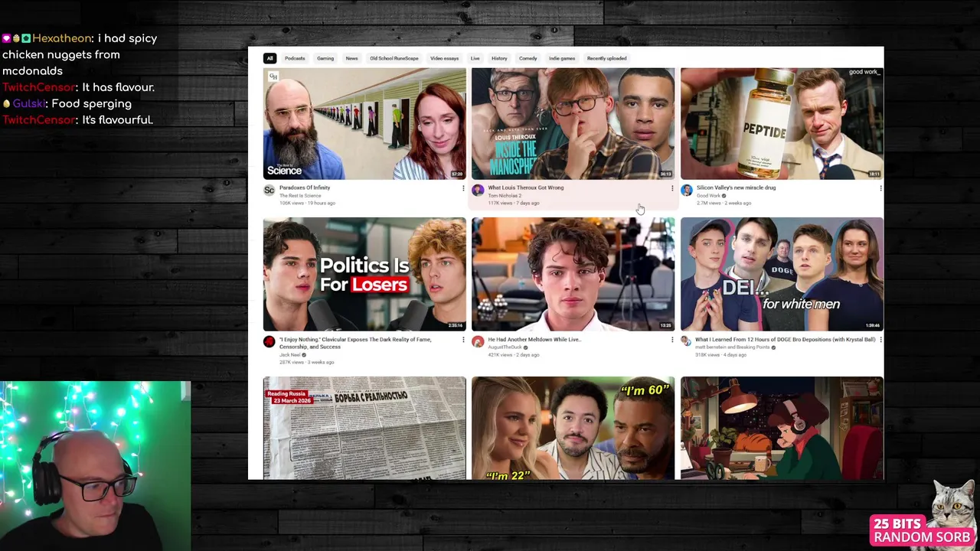Open three-dot menu for DOGE Bro Depositions video
Viewport: 980px width, 551px height.
pyautogui.click(x=880, y=340)
